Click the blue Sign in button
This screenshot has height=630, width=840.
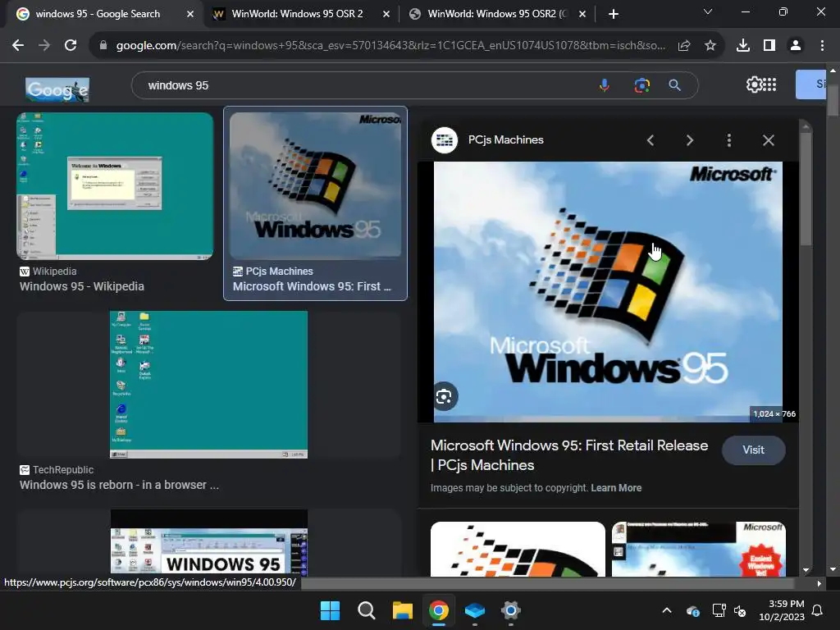coord(810,84)
